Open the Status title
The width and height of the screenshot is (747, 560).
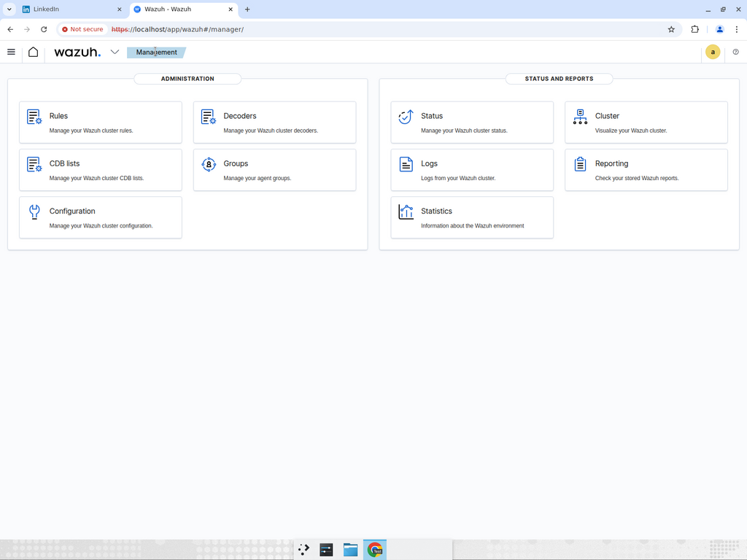pos(432,116)
